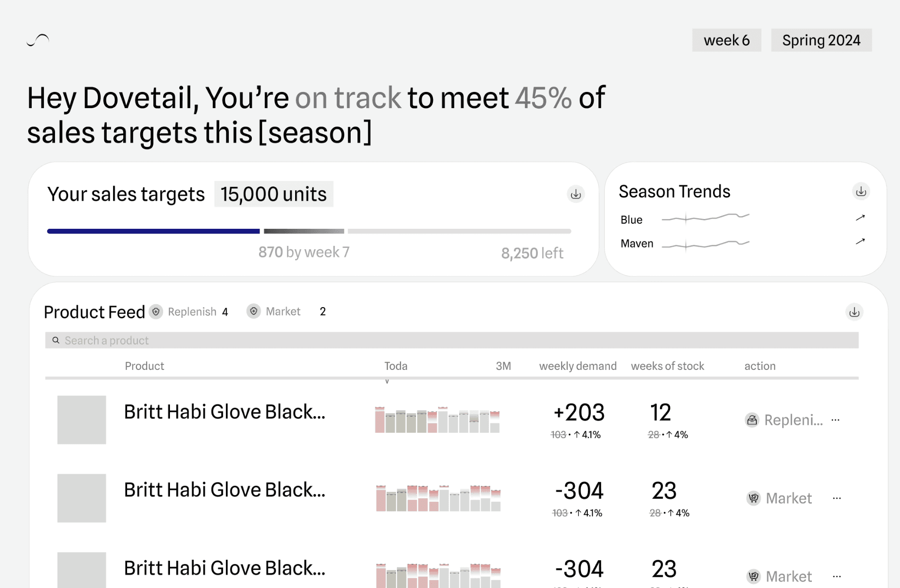This screenshot has height=588, width=900.
Task: Click the Replenish action icon in first row
Action: coord(752,420)
